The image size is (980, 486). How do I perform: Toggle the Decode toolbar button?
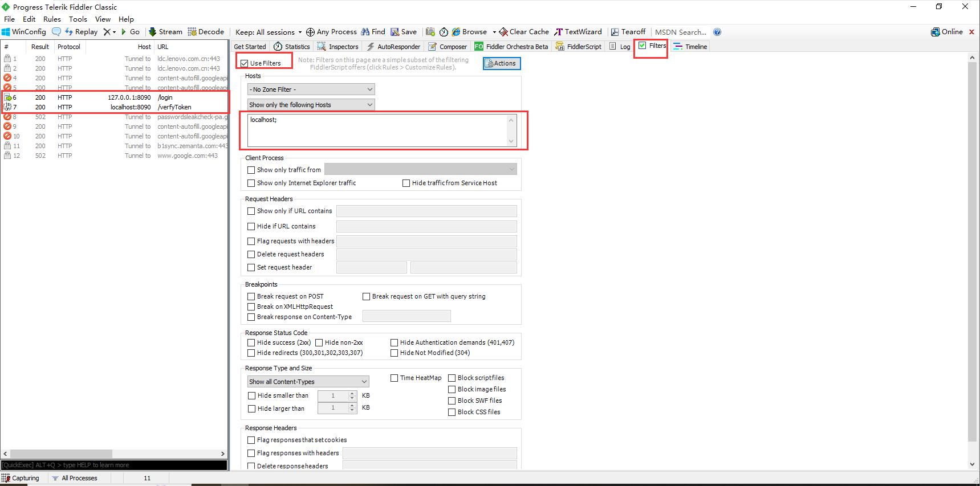point(206,32)
